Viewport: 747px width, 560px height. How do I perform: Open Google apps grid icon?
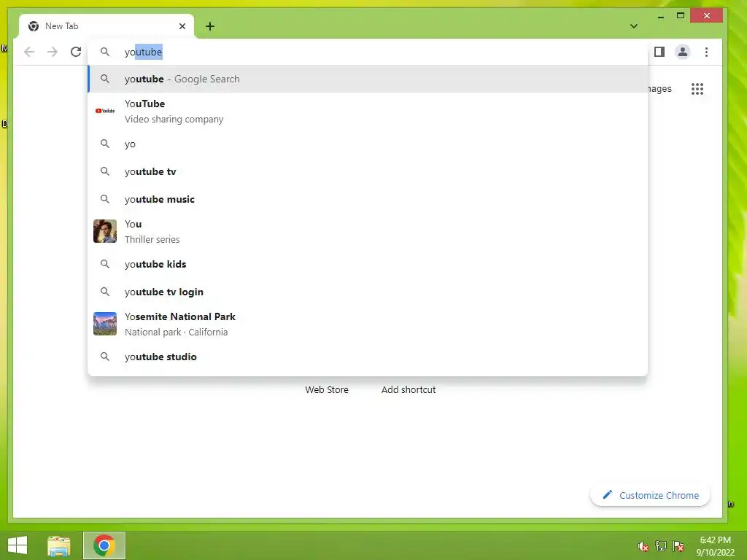click(x=697, y=89)
